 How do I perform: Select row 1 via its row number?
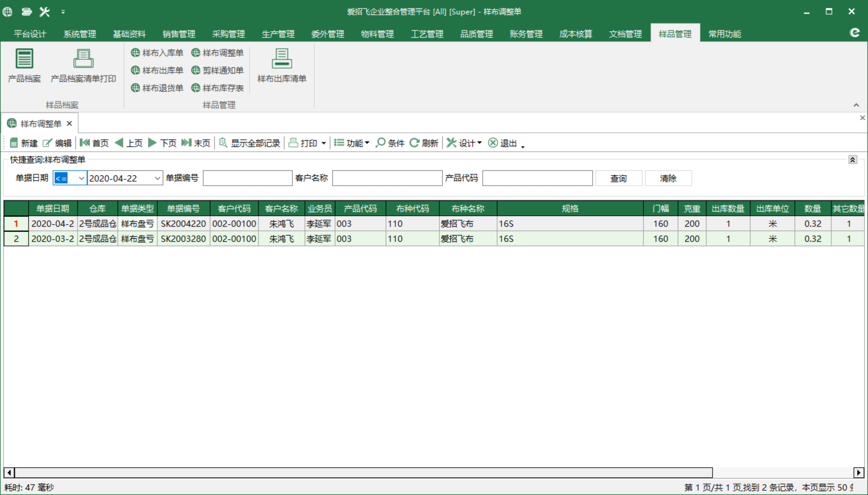click(16, 224)
